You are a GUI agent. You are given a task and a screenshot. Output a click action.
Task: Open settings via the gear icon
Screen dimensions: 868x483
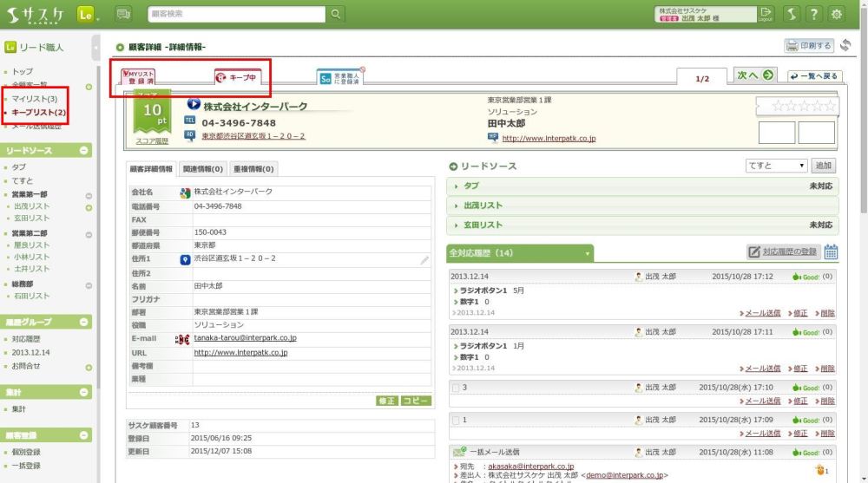pyautogui.click(x=837, y=14)
